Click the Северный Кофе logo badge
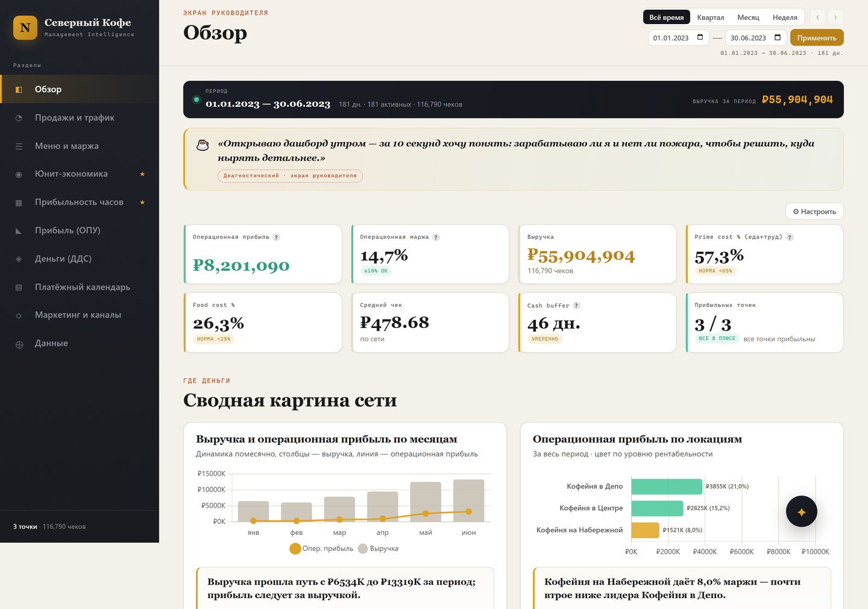 pyautogui.click(x=25, y=28)
